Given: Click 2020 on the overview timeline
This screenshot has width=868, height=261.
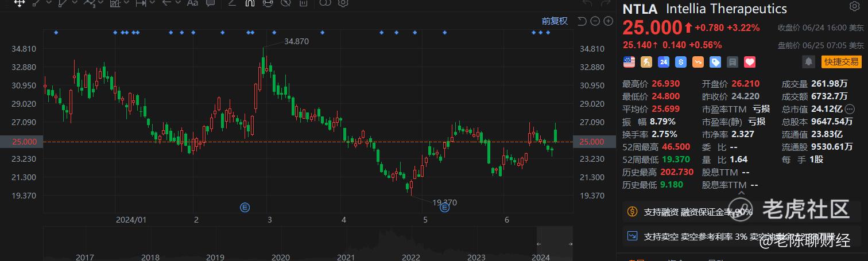Looking at the screenshot, I should point(280,258).
